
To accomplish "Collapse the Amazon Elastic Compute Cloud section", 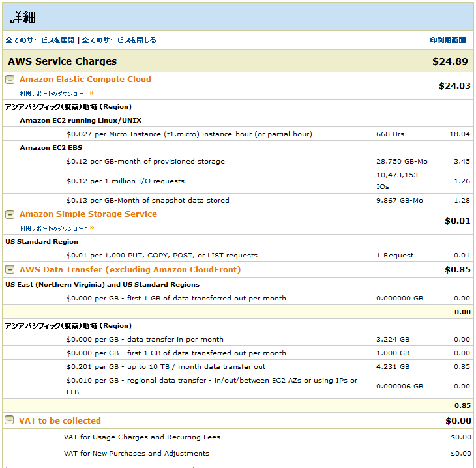I will (10, 80).
